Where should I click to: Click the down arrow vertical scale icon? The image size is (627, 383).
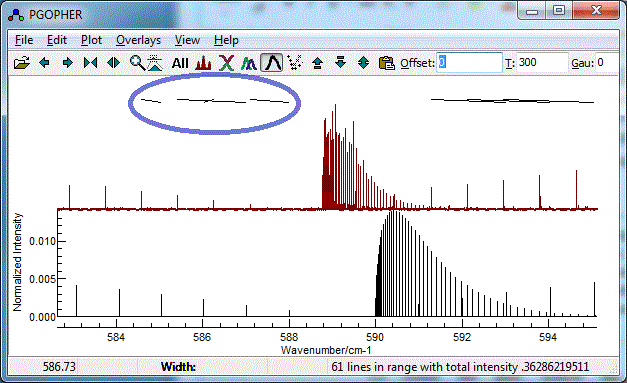[x=340, y=62]
